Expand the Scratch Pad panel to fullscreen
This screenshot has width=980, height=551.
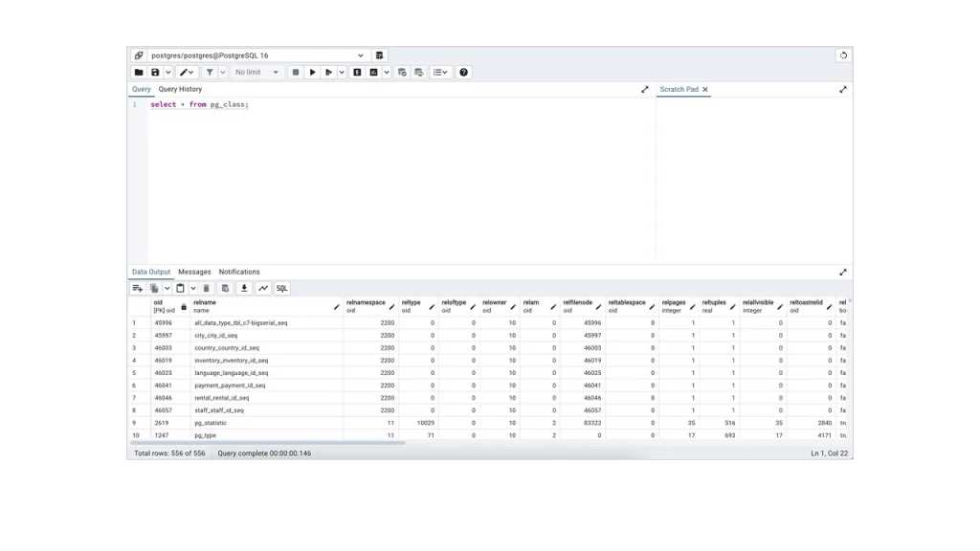click(843, 90)
